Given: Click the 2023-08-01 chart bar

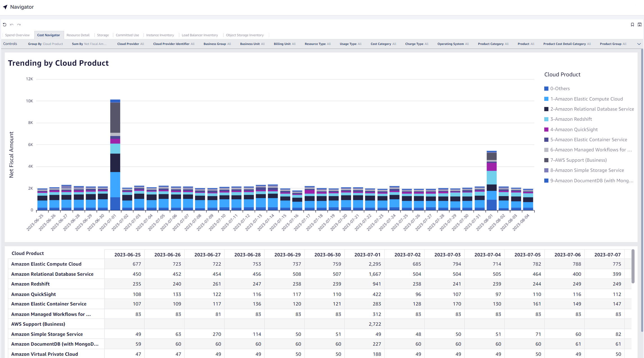Looking at the screenshot, I should [491, 181].
